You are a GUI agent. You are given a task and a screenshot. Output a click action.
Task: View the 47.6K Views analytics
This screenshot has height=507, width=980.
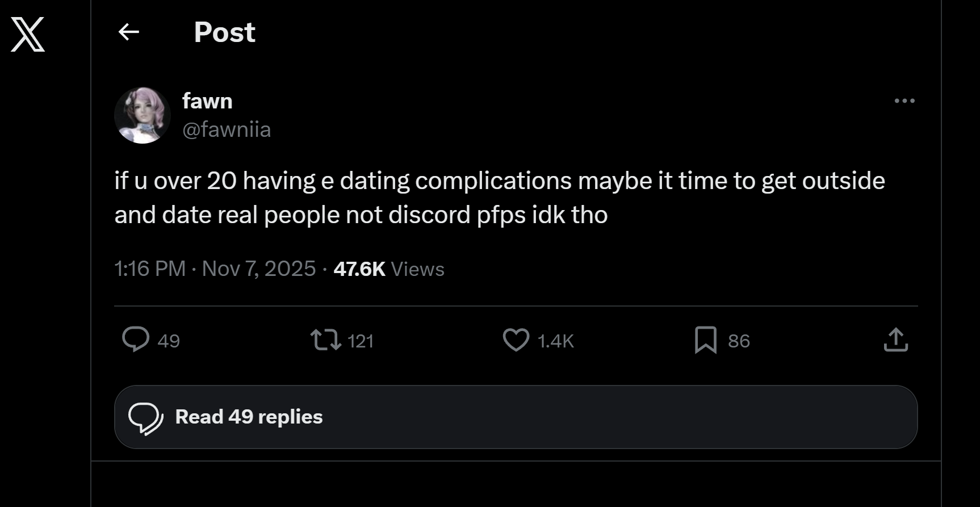pos(389,269)
